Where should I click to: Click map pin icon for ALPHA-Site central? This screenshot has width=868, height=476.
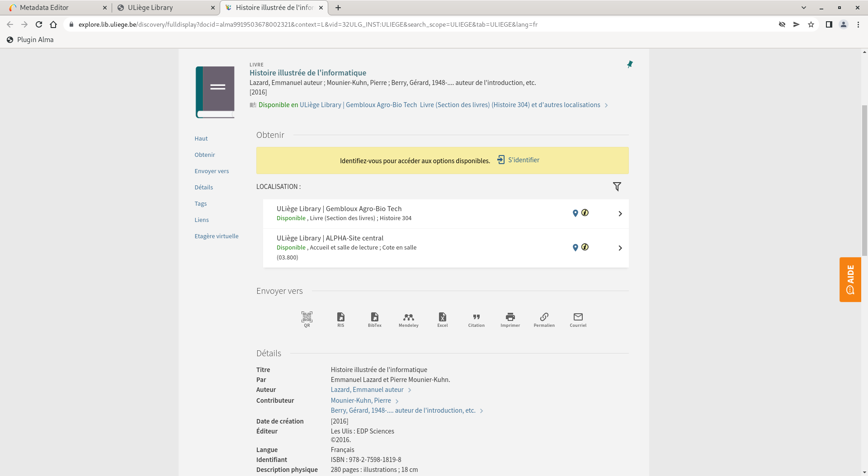tap(576, 248)
